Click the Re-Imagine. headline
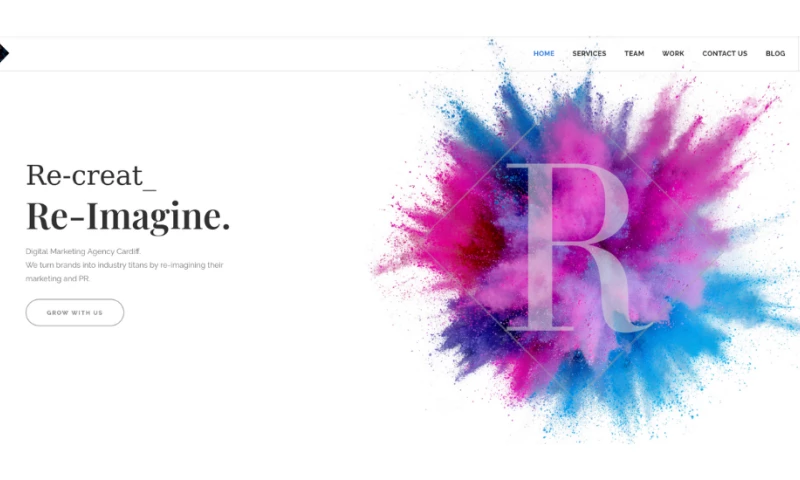Viewport: 800px width, 480px height. tap(128, 217)
